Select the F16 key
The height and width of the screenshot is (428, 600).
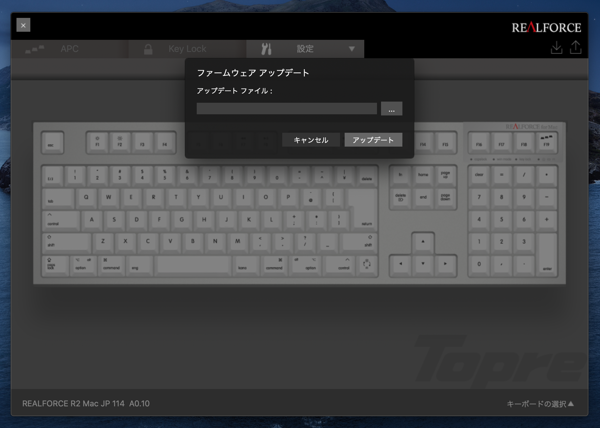(479, 142)
